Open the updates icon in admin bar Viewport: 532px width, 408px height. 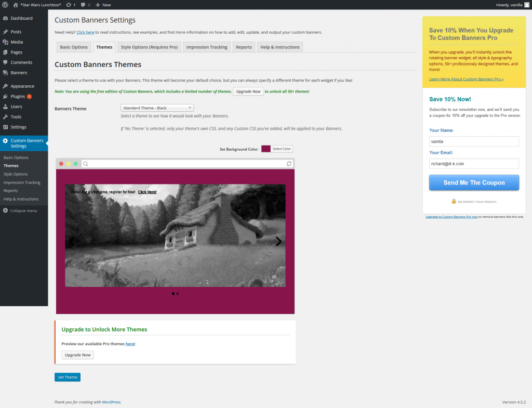pyautogui.click(x=71, y=5)
